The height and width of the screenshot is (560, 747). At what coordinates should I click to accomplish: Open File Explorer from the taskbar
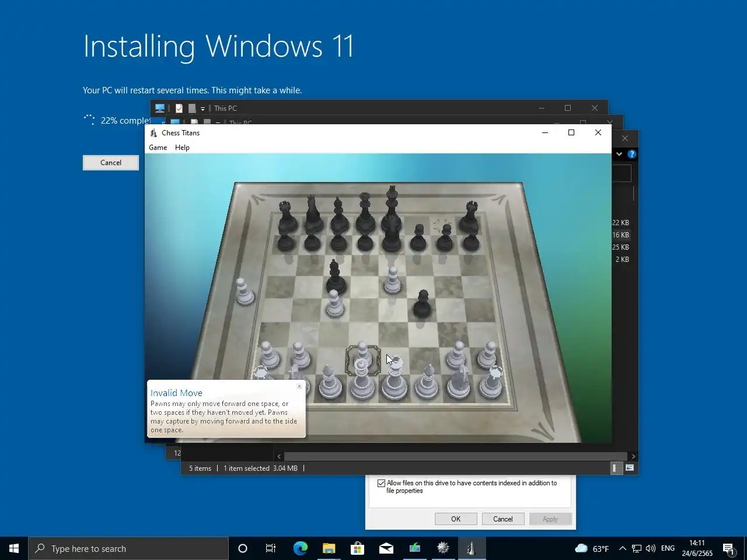[329, 548]
